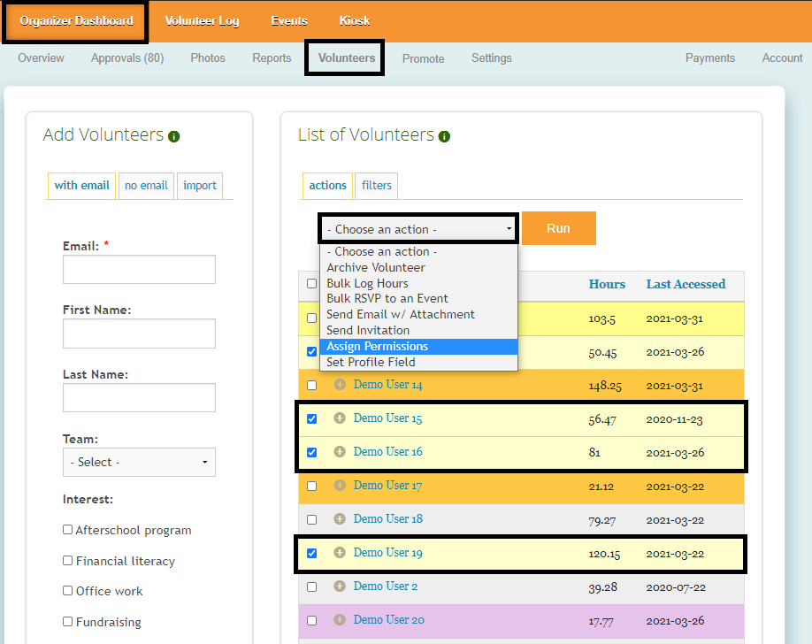Image resolution: width=812 pixels, height=644 pixels.
Task: Open the Approvals (80) page
Action: (127, 58)
